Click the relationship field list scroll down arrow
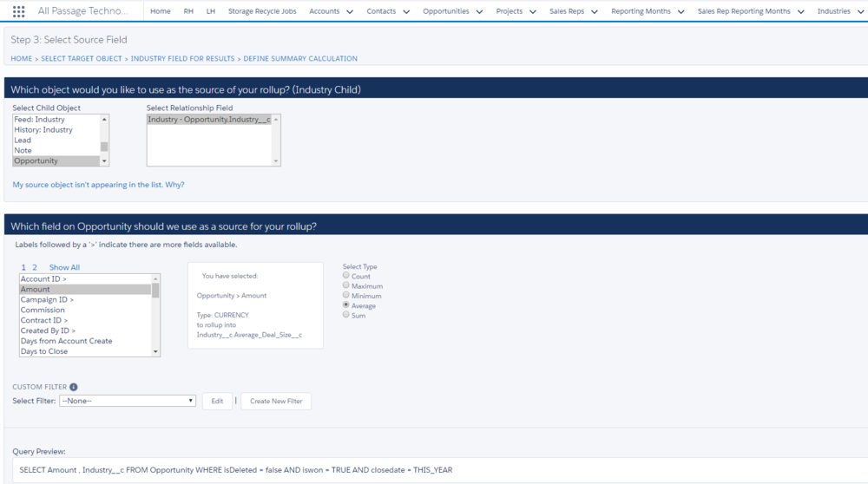 276,161
